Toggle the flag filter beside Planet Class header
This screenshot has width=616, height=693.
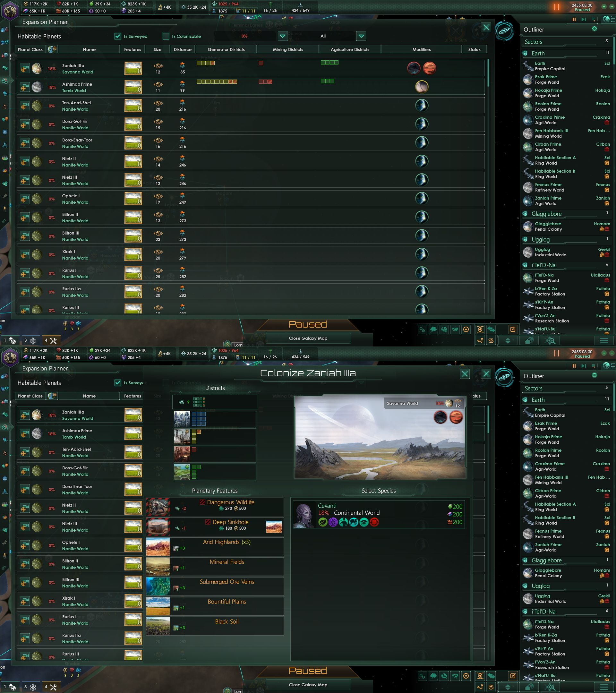point(52,49)
